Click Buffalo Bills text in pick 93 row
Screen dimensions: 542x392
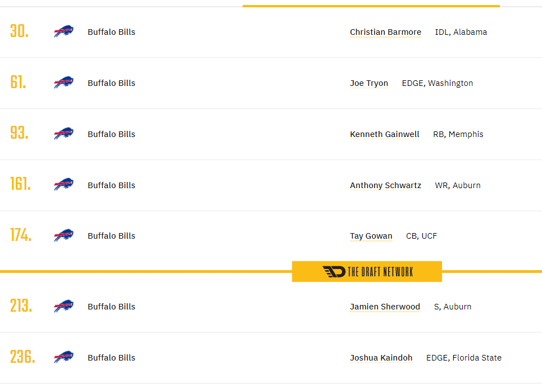(111, 134)
